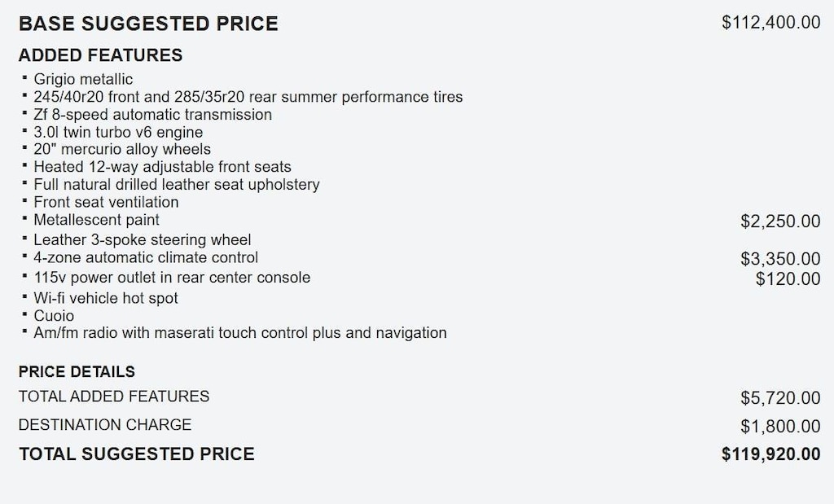This screenshot has height=504, width=834.
Task: Click the Am/fm radio with navigation item
Action: pos(239,332)
